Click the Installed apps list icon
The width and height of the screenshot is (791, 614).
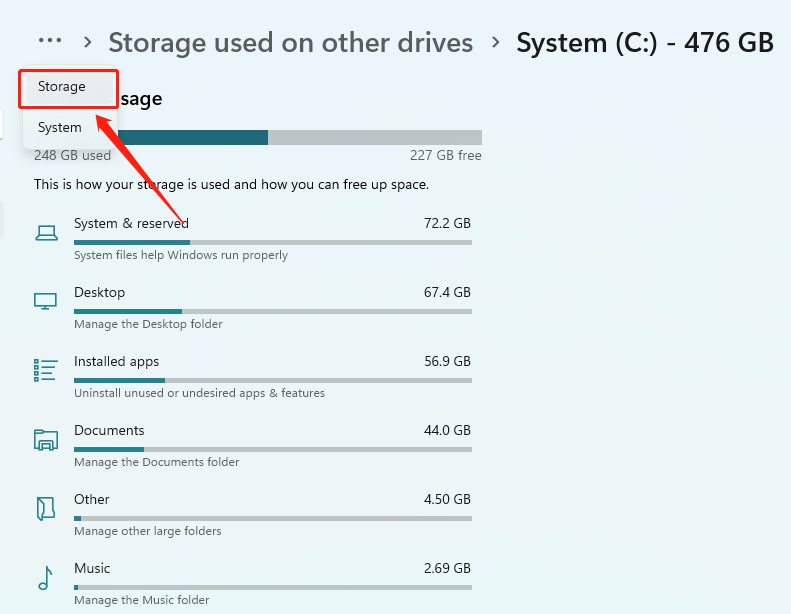46,370
